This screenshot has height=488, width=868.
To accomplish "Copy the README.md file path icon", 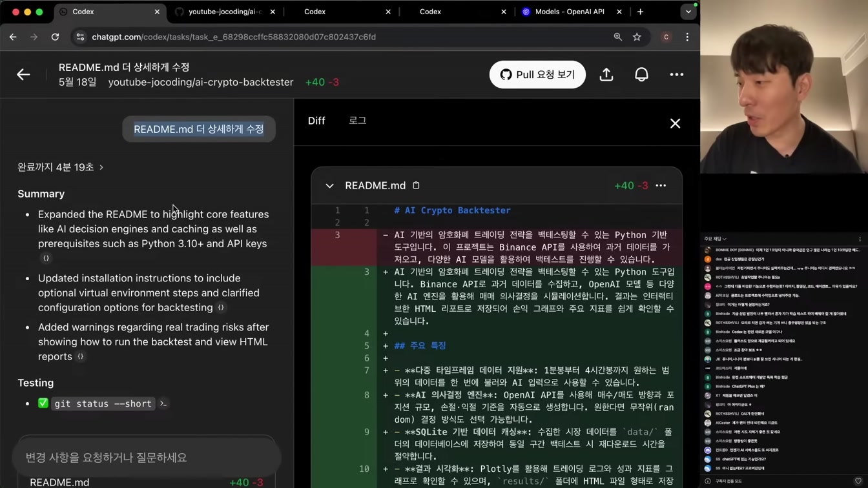I will tap(417, 185).
